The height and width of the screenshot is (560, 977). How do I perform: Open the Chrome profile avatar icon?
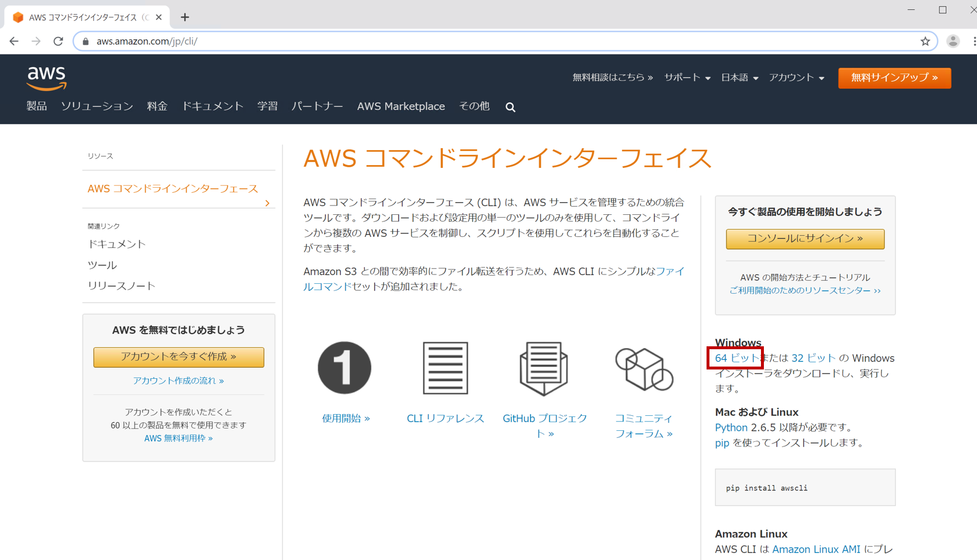pyautogui.click(x=953, y=41)
